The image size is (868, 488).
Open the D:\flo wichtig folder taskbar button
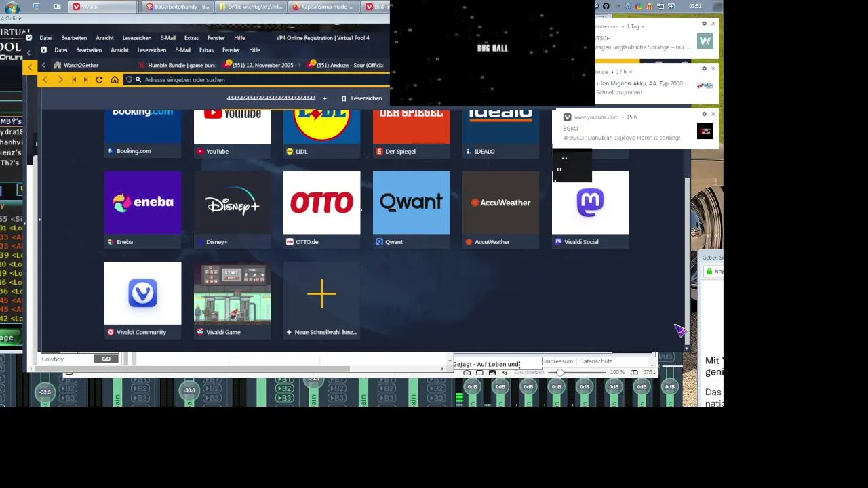(x=250, y=7)
